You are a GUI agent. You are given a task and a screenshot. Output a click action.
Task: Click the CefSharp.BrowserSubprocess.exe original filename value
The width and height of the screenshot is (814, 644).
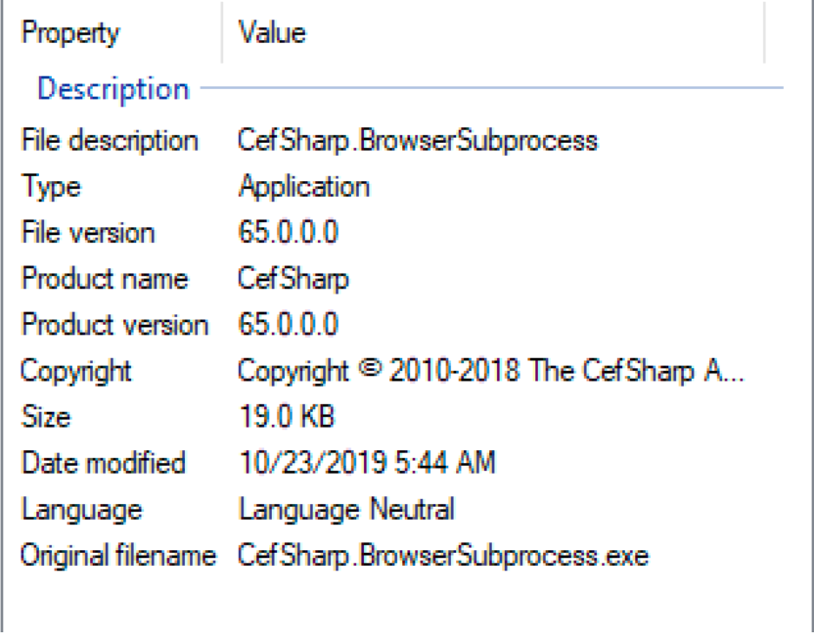(x=442, y=557)
